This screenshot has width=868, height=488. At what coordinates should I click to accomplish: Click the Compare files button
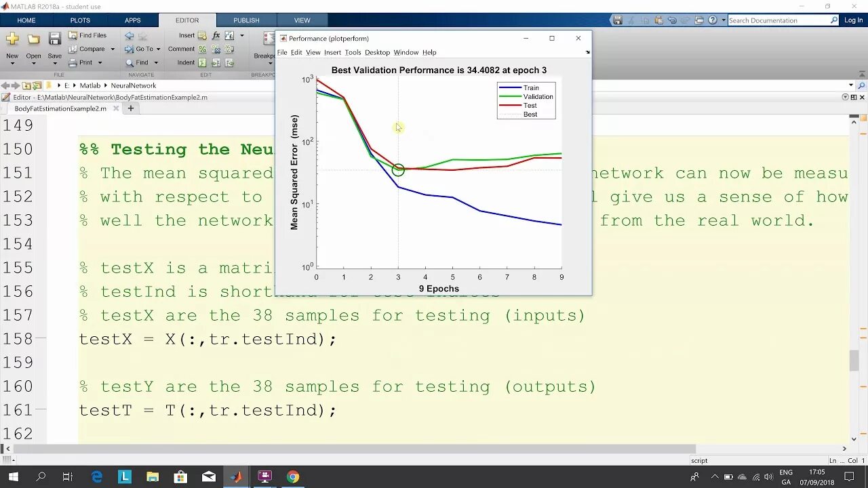point(87,49)
